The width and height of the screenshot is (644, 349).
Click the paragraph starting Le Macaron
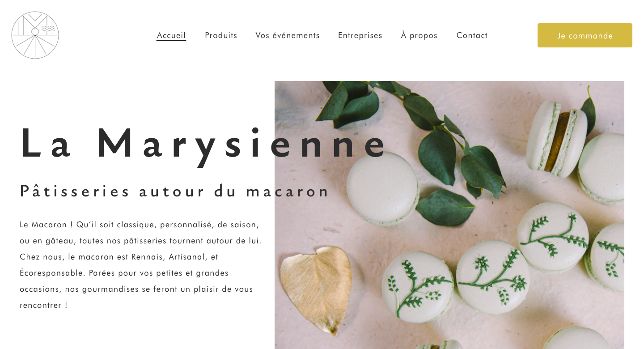coord(141,265)
